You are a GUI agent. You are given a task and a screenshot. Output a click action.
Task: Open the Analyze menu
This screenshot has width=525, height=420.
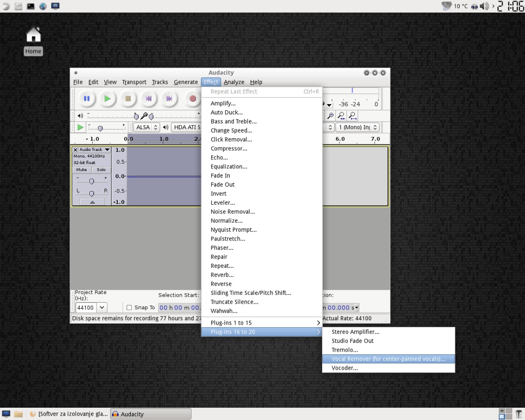[x=234, y=82]
